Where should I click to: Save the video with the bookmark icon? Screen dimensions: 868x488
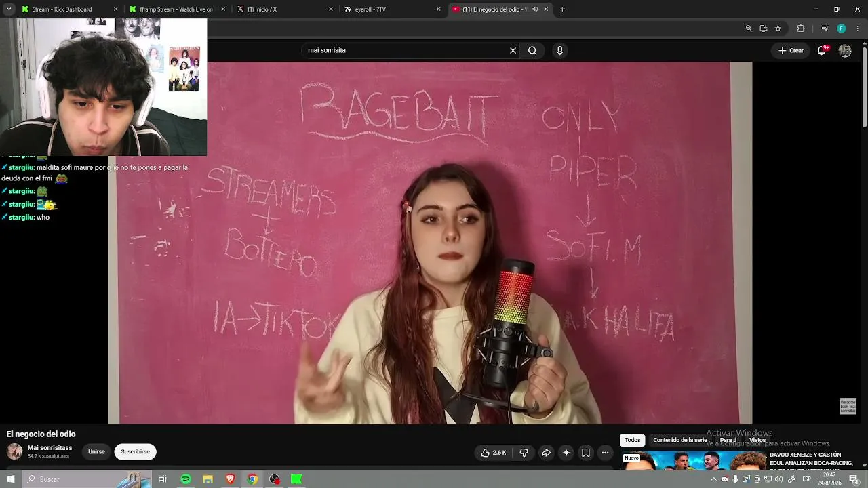coord(586,453)
